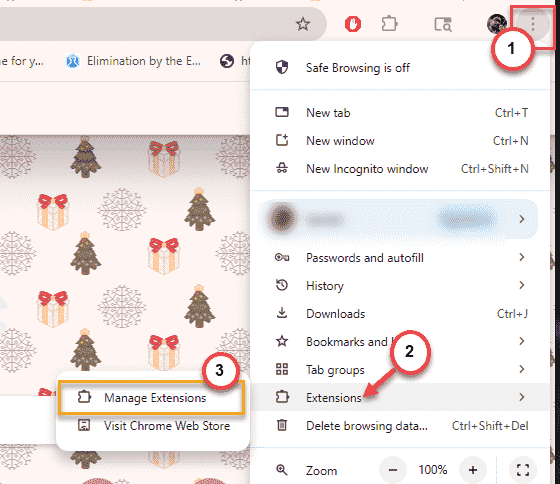The width and height of the screenshot is (560, 484).
Task: Choose Manage Extensions from submenu
Action: [x=152, y=398]
